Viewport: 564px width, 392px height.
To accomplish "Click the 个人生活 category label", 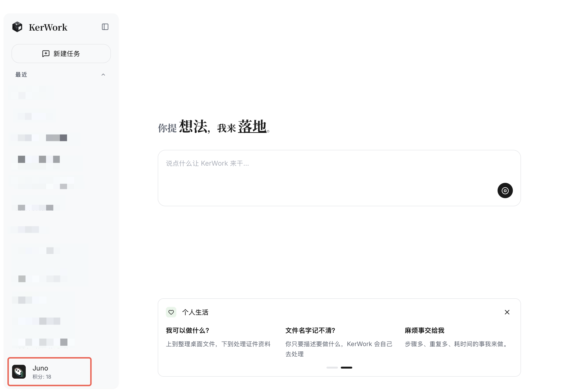I will click(x=195, y=312).
